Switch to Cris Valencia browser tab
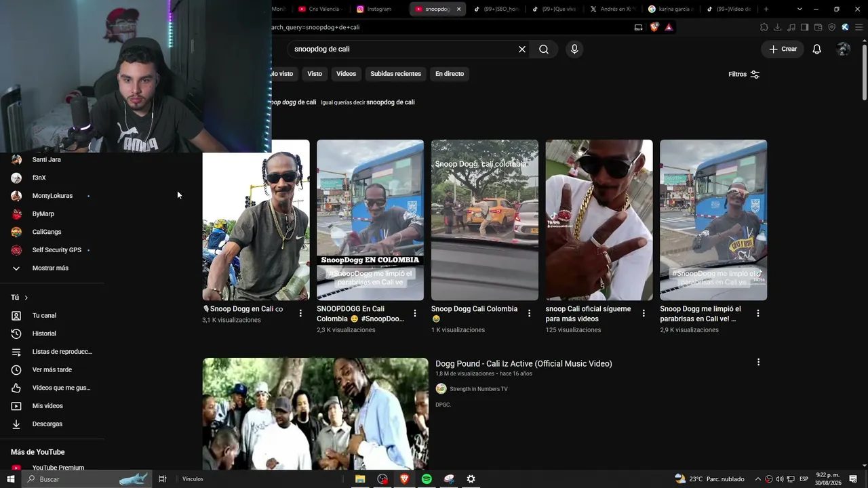 pyautogui.click(x=323, y=9)
